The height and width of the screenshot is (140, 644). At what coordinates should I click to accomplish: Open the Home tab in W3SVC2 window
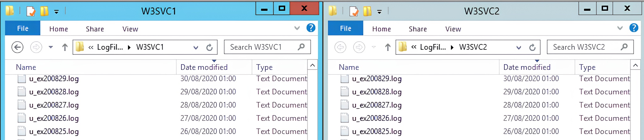[x=382, y=29]
